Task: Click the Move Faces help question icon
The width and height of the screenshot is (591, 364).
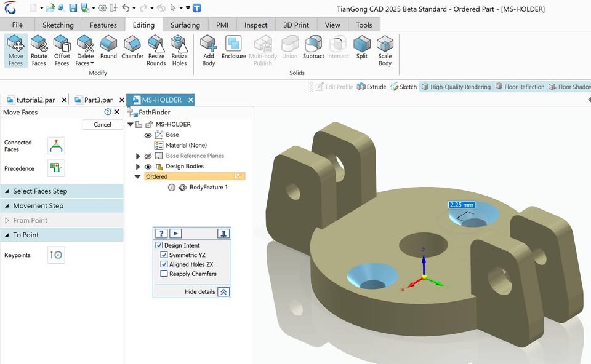Action: coord(107,112)
